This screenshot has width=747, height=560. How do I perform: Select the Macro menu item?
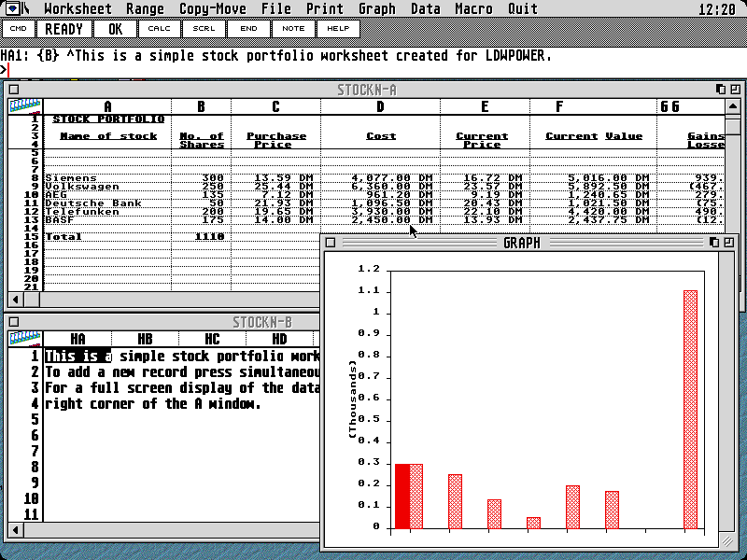pos(473,9)
